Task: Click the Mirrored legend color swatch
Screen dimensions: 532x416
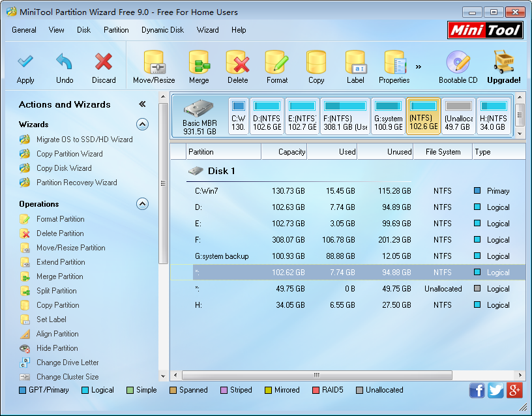Action: pyautogui.click(x=268, y=390)
